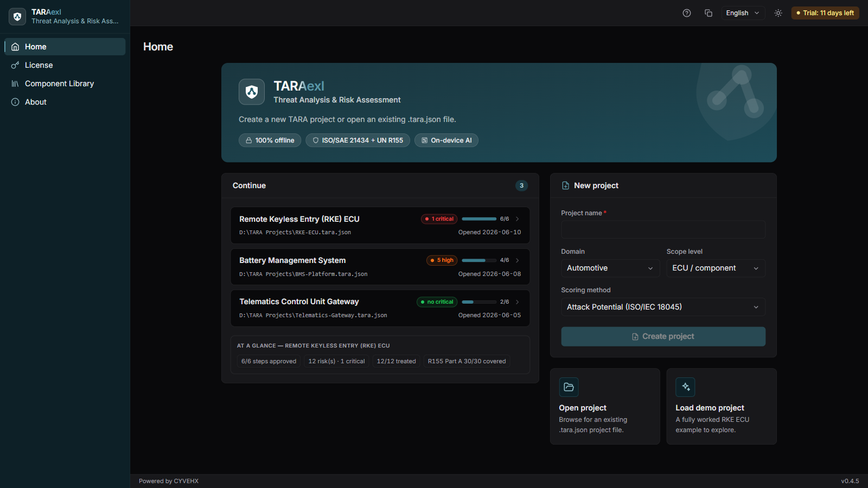This screenshot has width=868, height=488.
Task: Open Component Library from sidebar
Action: 65,84
